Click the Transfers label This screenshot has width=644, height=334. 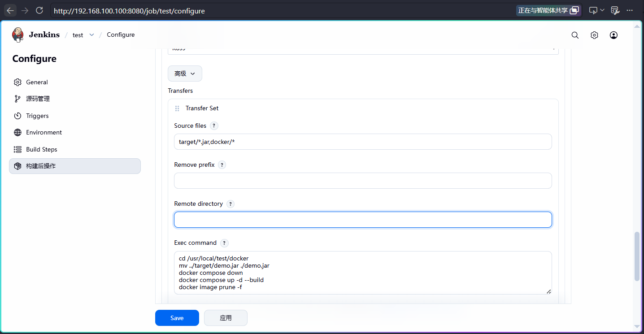(x=180, y=91)
